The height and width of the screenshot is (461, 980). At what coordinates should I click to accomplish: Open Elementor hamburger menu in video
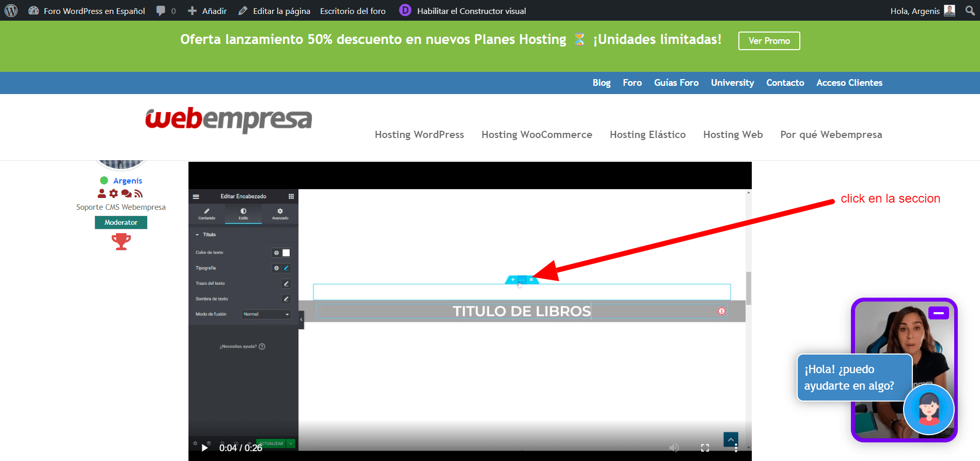pos(196,196)
